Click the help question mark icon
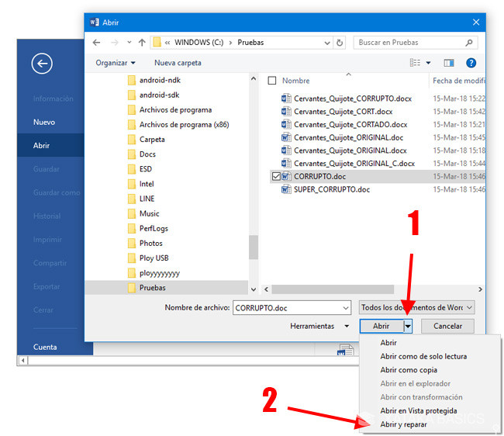The image size is (504, 436). click(471, 63)
